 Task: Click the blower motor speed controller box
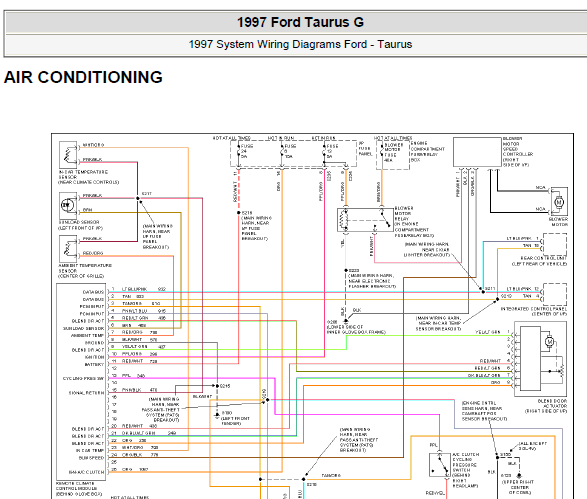coord(477,152)
